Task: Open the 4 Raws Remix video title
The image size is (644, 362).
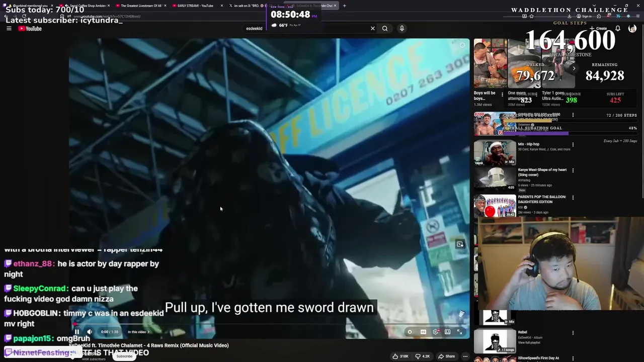Action: [149, 345]
